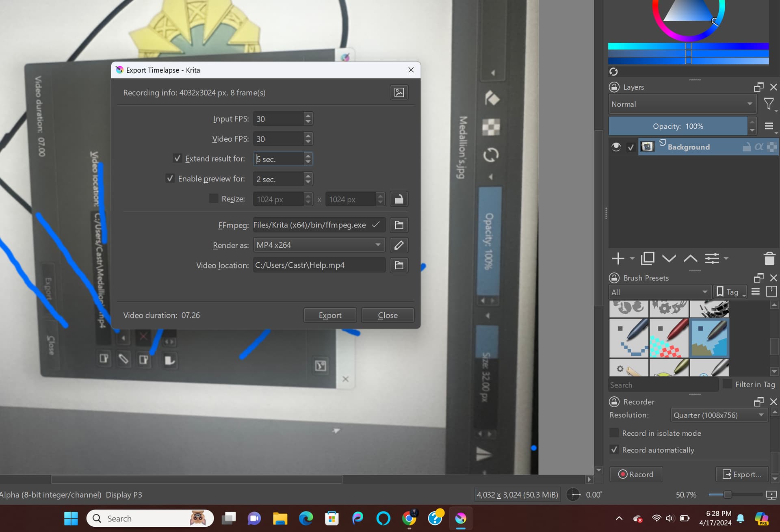Click the resize aspect ratio lock icon
This screenshot has height=532, width=780.
(399, 199)
